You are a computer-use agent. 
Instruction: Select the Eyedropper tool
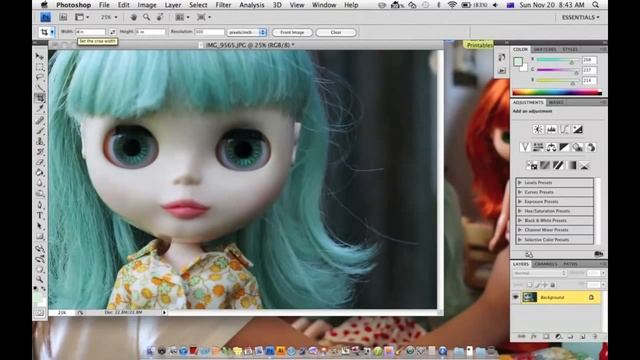(x=40, y=108)
